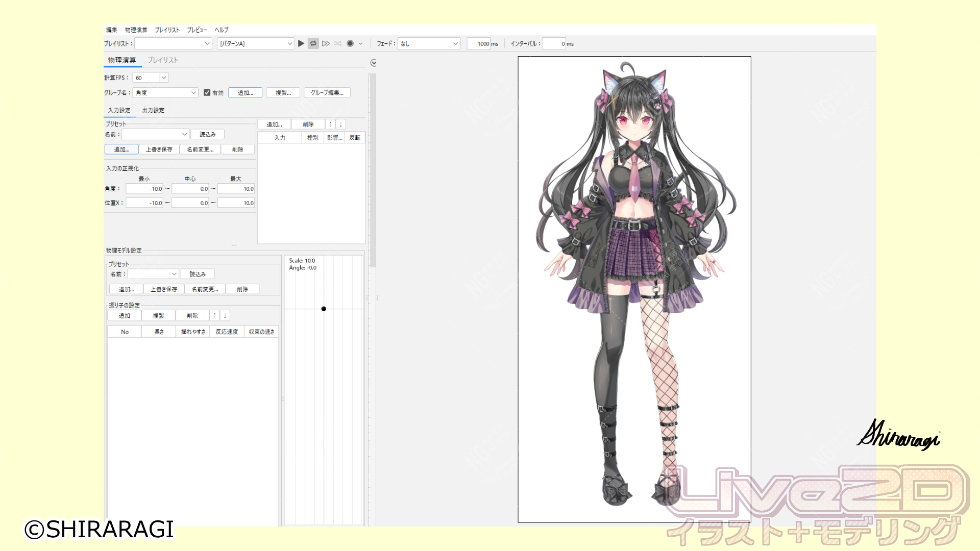Click the physics panel vertical scrollbar
The height and width of the screenshot is (551, 980).
pyautogui.click(x=373, y=170)
